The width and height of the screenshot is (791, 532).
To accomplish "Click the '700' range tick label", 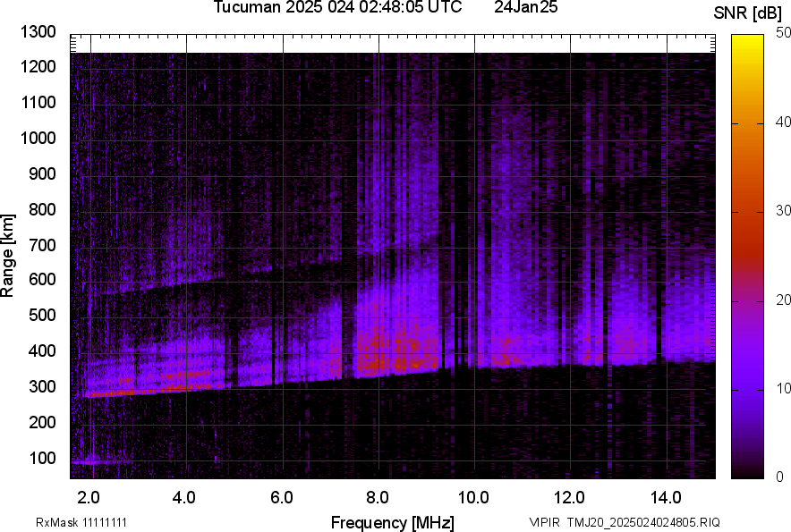I will click(x=42, y=245).
